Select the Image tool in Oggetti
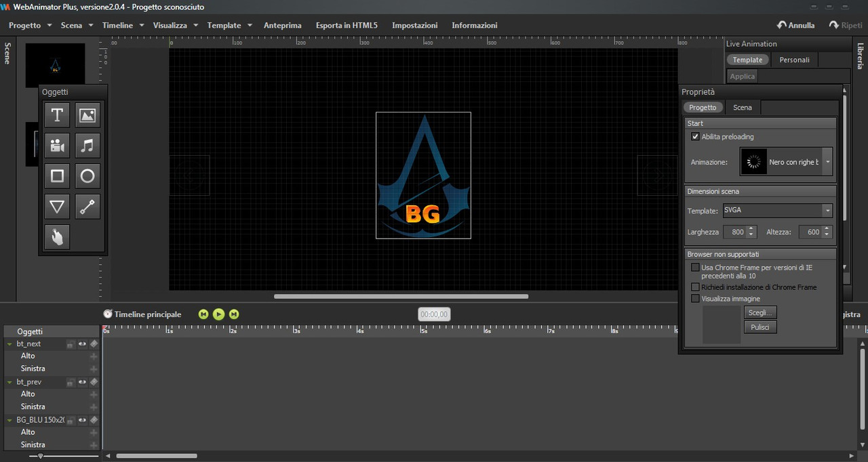Screen dimensions: 868x462 [87, 115]
